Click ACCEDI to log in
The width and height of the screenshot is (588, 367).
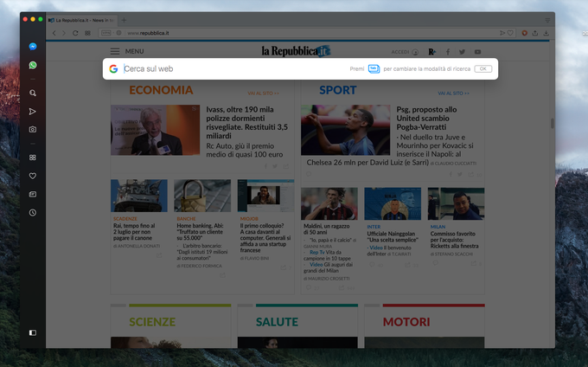tap(405, 52)
